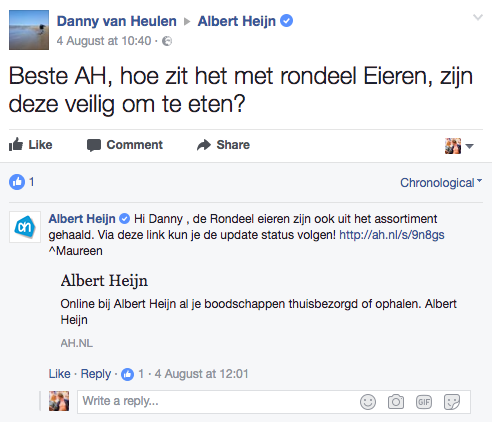Click the Write a reply text field
The image size is (492, 422).
click(x=217, y=402)
